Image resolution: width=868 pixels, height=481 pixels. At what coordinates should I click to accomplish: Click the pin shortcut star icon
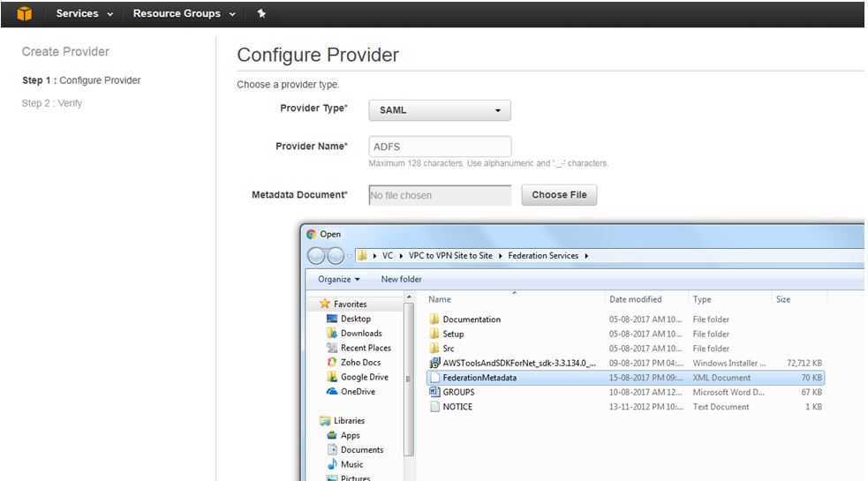[x=260, y=14]
